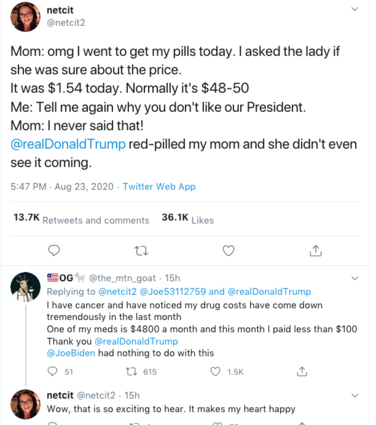Screen dimensions: 376x425
Task: Retweet the main netcit tweet
Action: [x=141, y=251]
